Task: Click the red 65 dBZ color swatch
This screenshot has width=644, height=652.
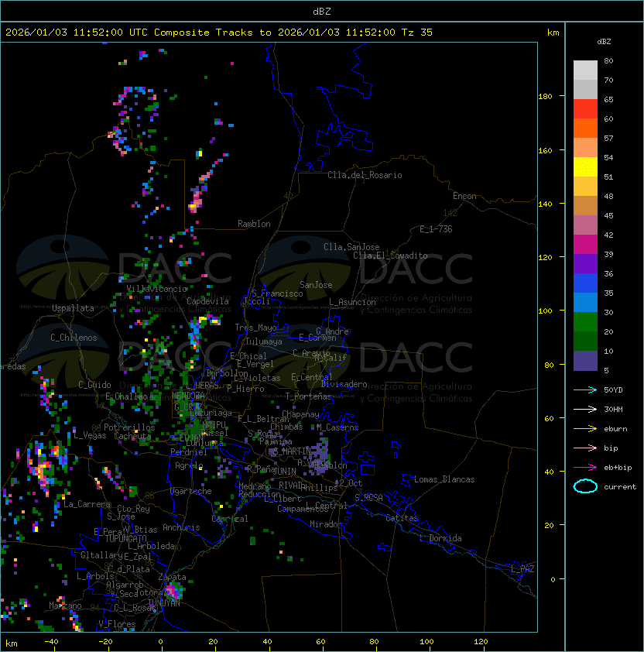Action: click(x=585, y=109)
